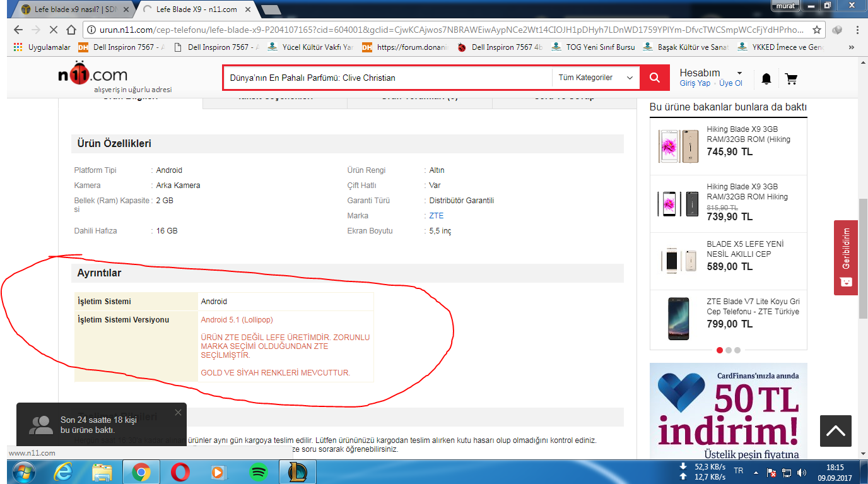The height and width of the screenshot is (484, 868).
Task: Open the shopping cart
Action: [x=791, y=79]
